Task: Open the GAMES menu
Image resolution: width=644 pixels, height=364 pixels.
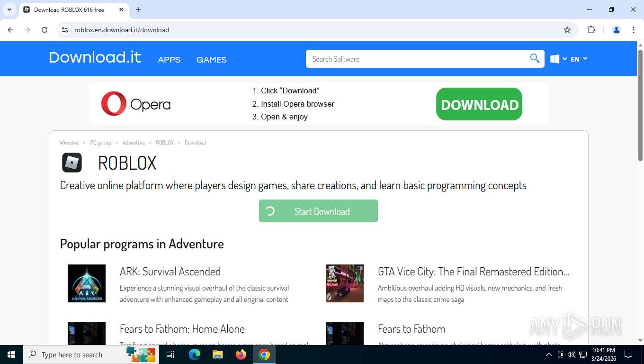Action: coord(212,60)
